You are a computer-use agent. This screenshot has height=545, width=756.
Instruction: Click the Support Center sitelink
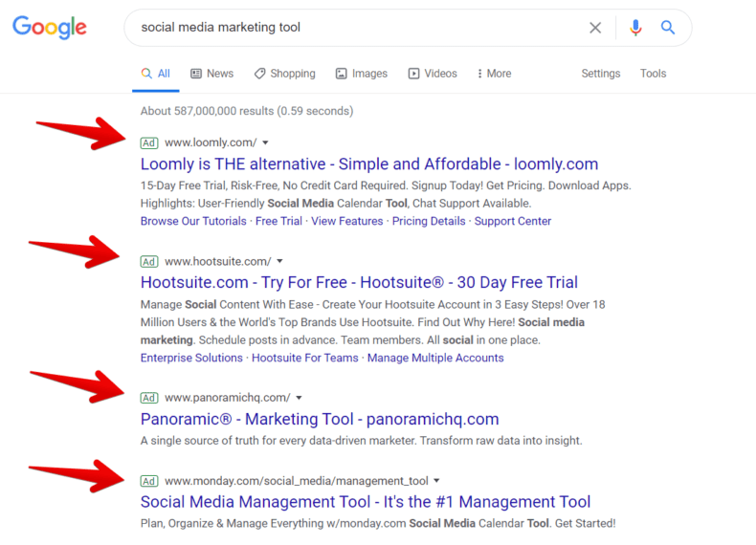(x=513, y=221)
